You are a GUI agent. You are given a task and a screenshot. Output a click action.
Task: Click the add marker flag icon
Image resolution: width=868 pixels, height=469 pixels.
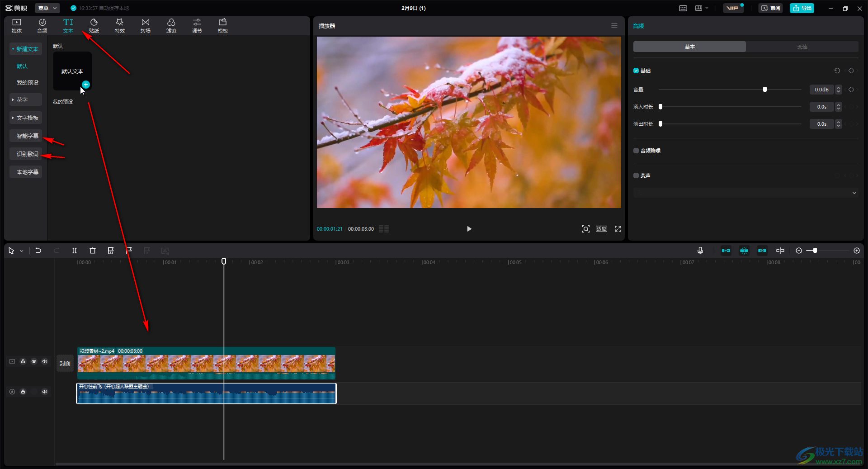point(129,251)
